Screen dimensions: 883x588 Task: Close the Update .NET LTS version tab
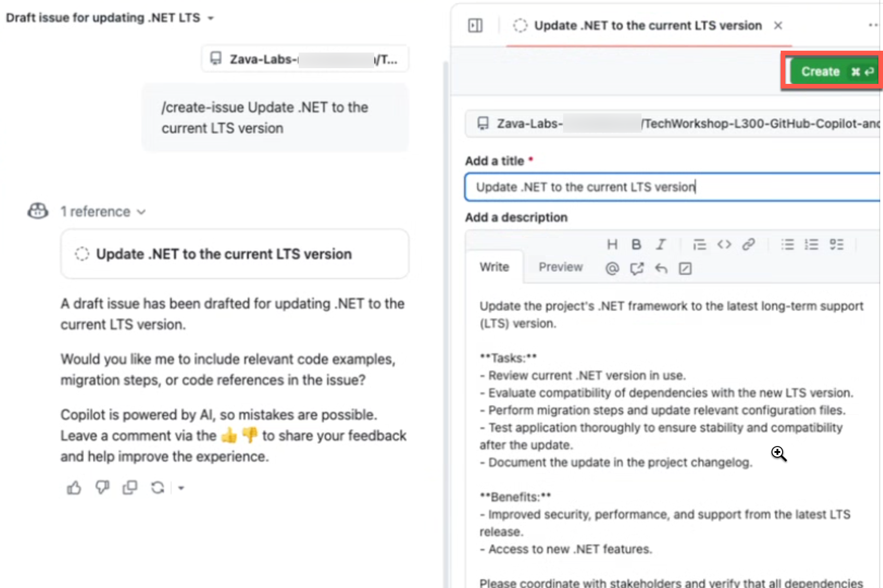click(777, 25)
